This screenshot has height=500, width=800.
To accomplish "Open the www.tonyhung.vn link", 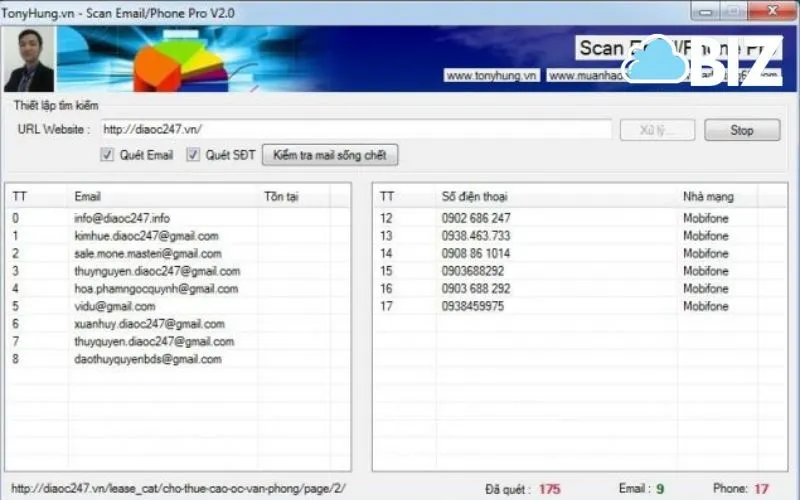I will click(492, 76).
